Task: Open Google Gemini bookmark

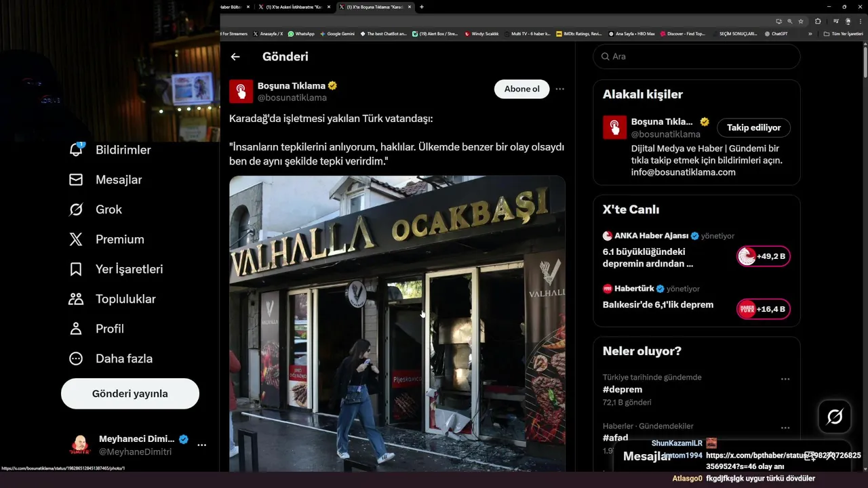Action: (337, 33)
